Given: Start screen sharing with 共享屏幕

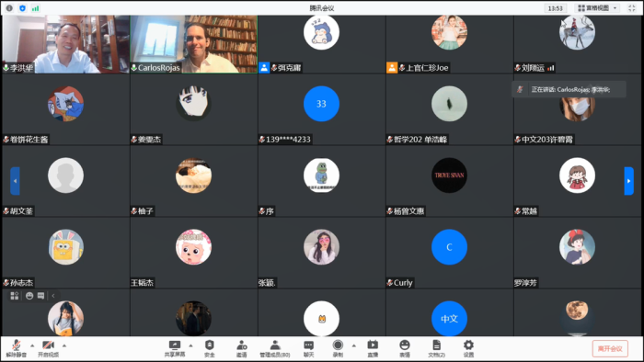Looking at the screenshot, I should 175,348.
